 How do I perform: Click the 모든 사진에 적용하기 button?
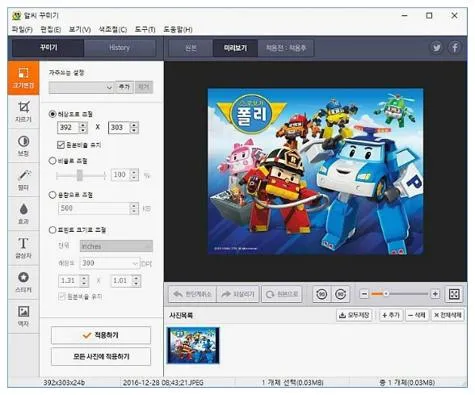point(101,357)
